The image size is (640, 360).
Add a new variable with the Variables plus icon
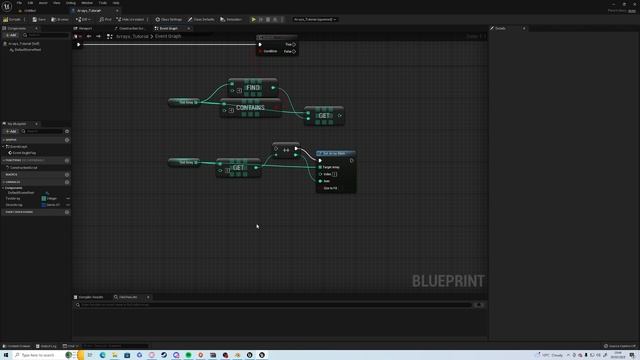(x=67, y=182)
